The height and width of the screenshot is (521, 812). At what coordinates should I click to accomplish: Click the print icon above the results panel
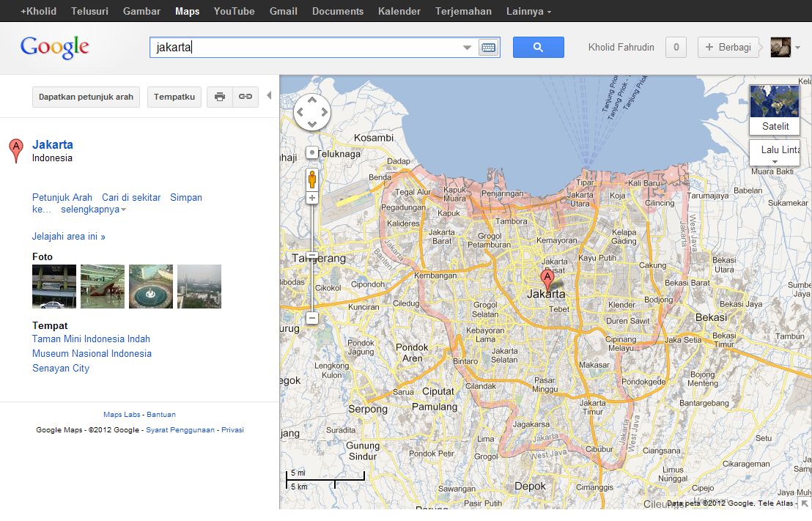click(x=219, y=96)
